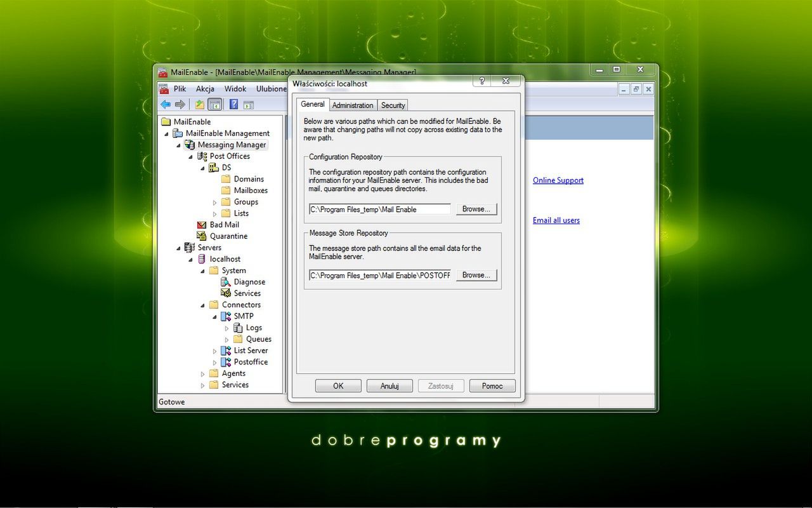
Task: Expand the Queues folder arrow
Action: (x=227, y=339)
